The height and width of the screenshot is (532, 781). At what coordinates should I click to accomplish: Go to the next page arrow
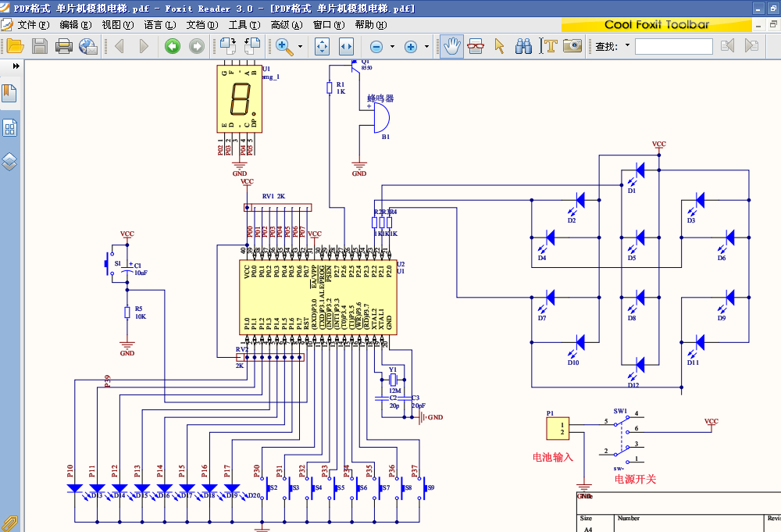click(x=144, y=46)
